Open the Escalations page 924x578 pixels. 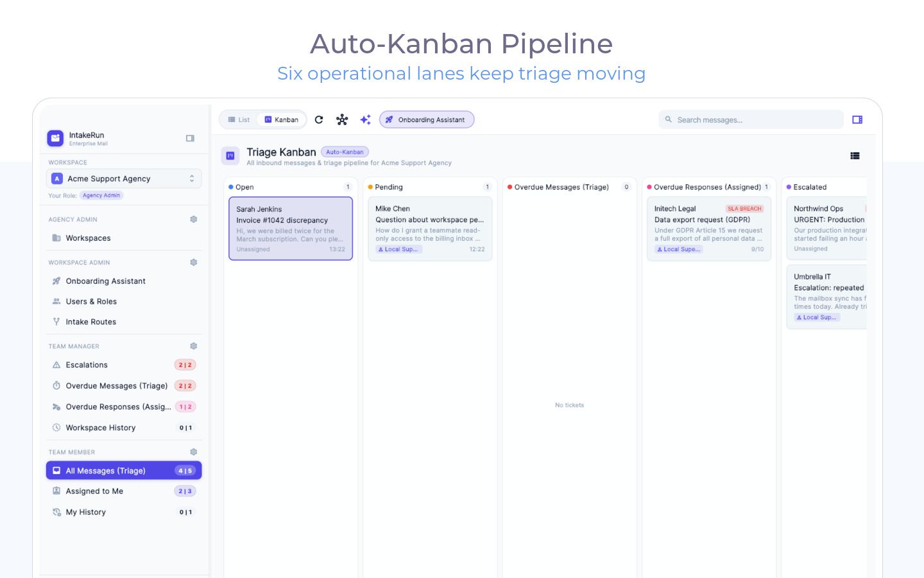coord(124,365)
